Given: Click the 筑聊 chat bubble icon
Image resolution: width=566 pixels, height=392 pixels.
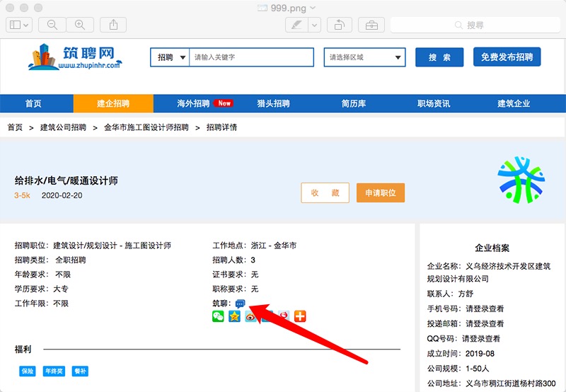Looking at the screenshot, I should [x=240, y=304].
